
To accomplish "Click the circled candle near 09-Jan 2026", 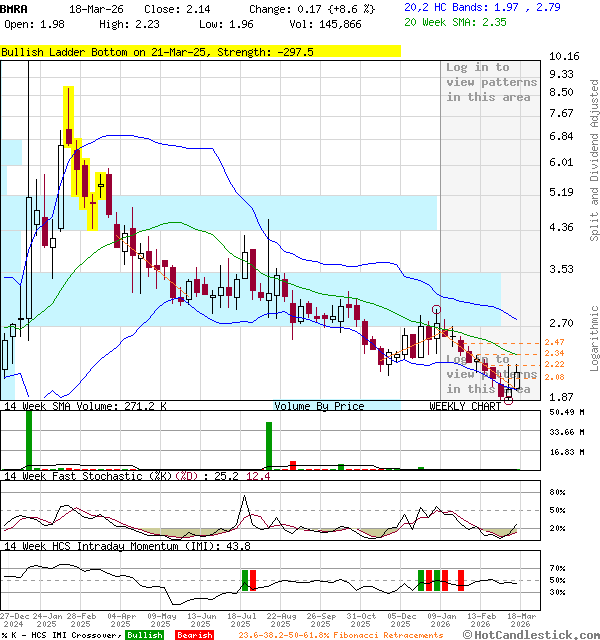I will coord(436,325).
